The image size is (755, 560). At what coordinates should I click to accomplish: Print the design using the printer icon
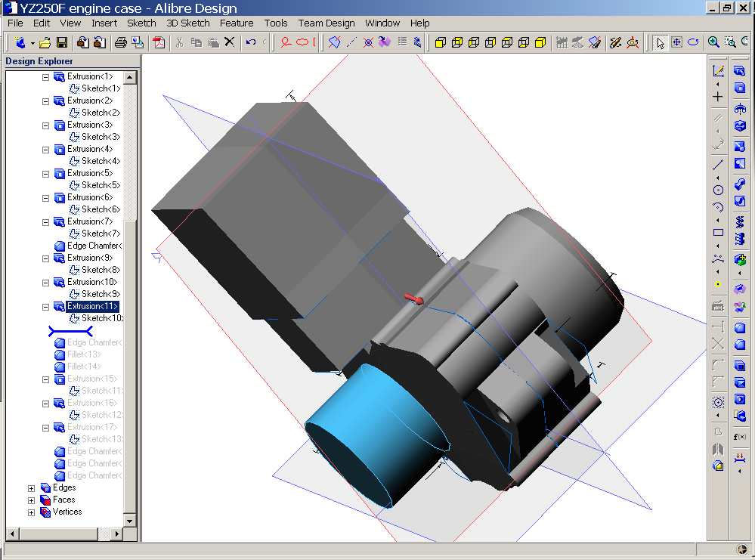click(x=121, y=43)
